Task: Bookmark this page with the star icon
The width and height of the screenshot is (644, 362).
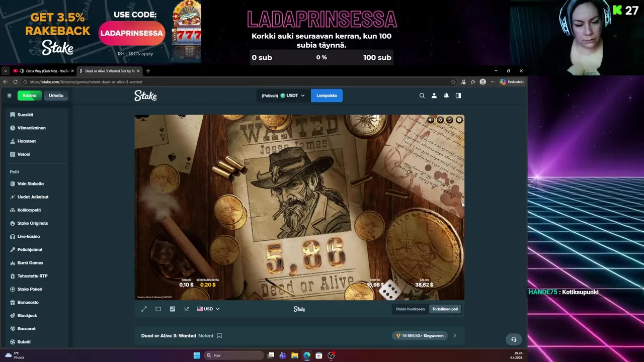Action: coord(453,81)
